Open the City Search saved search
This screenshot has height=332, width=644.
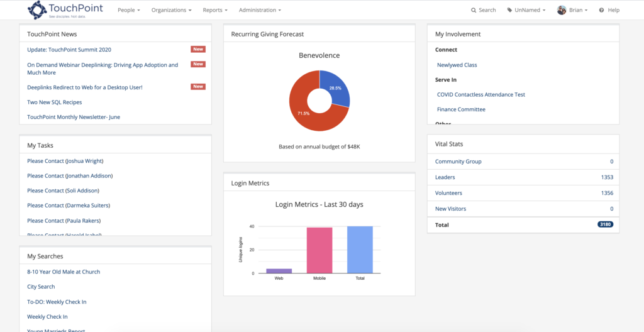41,287
